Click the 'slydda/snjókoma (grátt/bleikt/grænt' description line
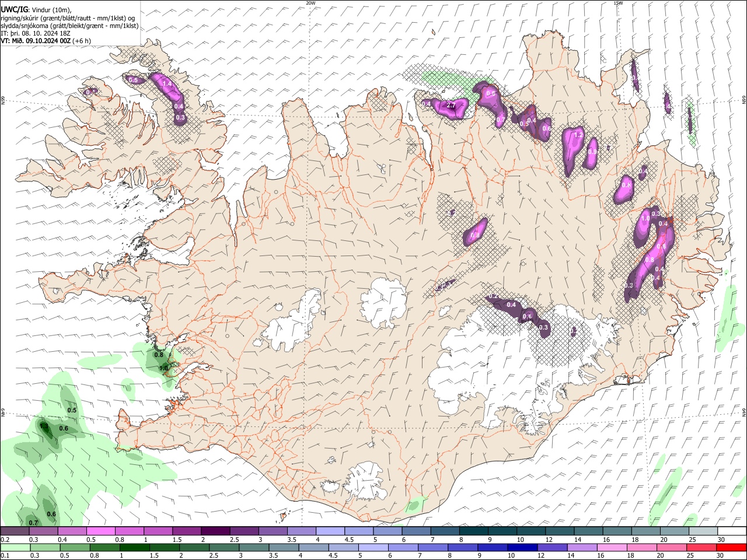The image size is (747, 560). point(69,26)
